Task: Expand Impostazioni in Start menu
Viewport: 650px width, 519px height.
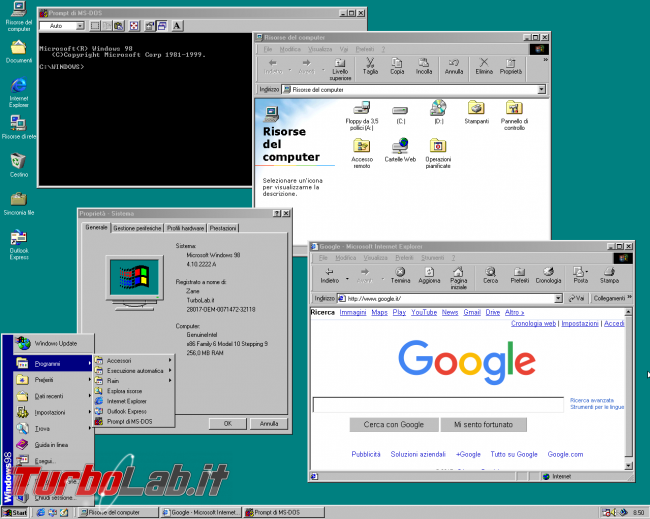Action: [53, 412]
